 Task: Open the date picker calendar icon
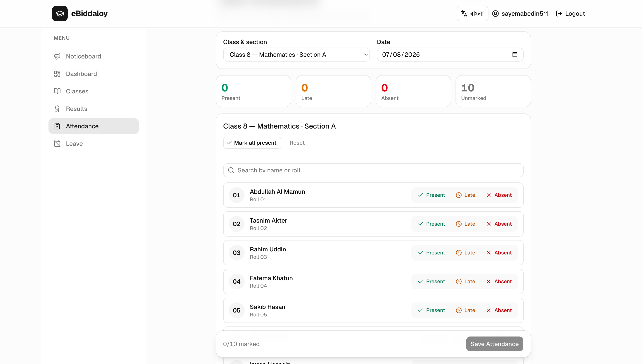coord(514,55)
